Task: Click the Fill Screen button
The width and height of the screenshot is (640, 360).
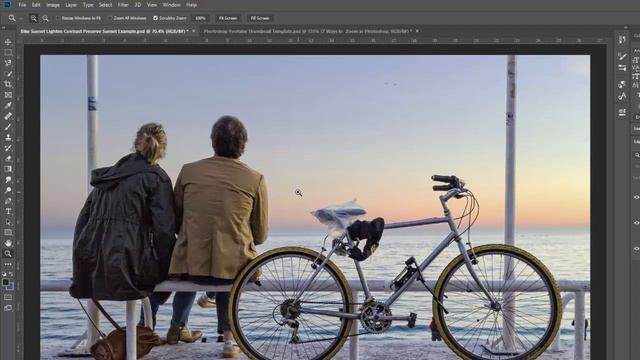Action: tap(260, 18)
